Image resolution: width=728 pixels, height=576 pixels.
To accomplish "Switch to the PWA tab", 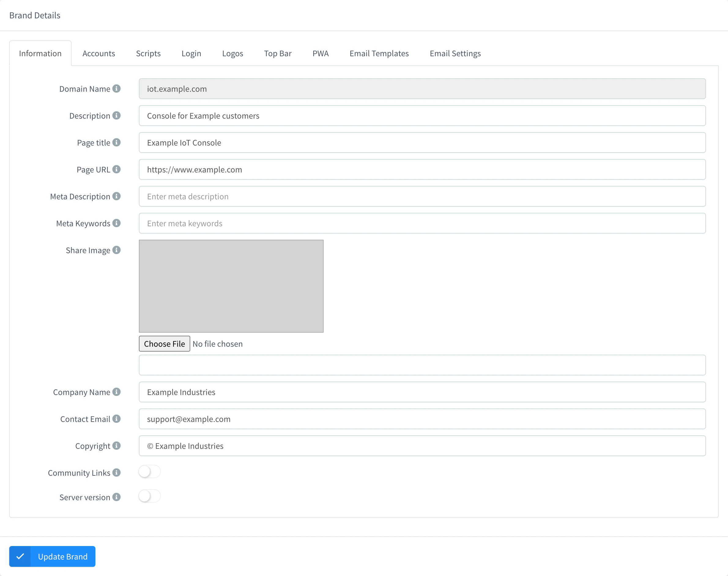I will click(320, 53).
